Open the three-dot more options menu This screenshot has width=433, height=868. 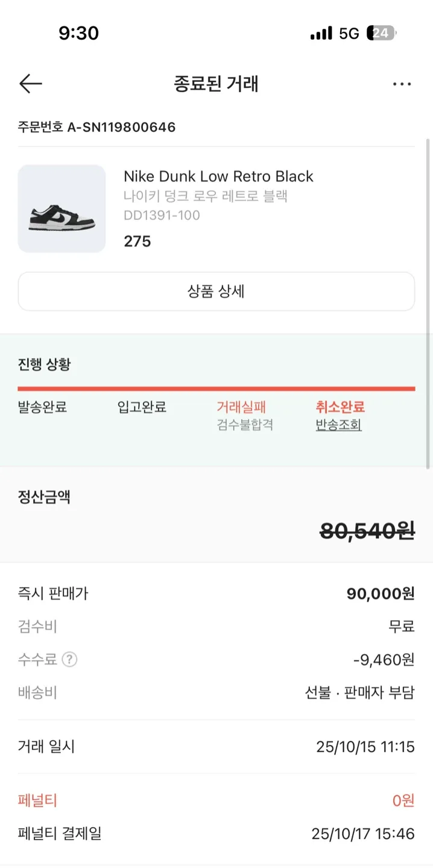(402, 84)
